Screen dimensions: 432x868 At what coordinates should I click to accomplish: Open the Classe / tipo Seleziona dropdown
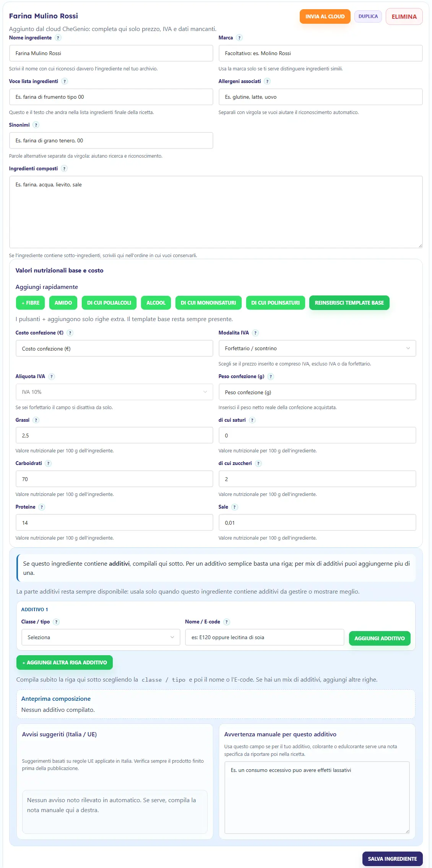[101, 637]
